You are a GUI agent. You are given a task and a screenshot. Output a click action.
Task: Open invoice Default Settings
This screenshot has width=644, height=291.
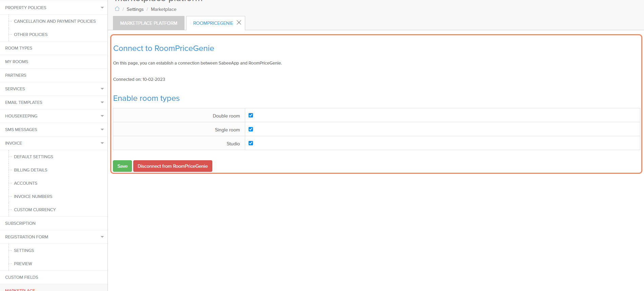click(x=34, y=157)
